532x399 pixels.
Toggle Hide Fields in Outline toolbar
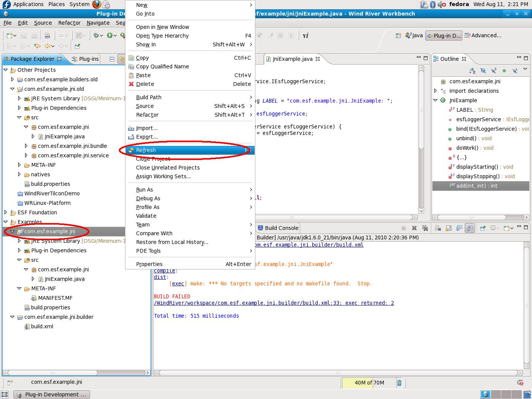click(x=483, y=70)
